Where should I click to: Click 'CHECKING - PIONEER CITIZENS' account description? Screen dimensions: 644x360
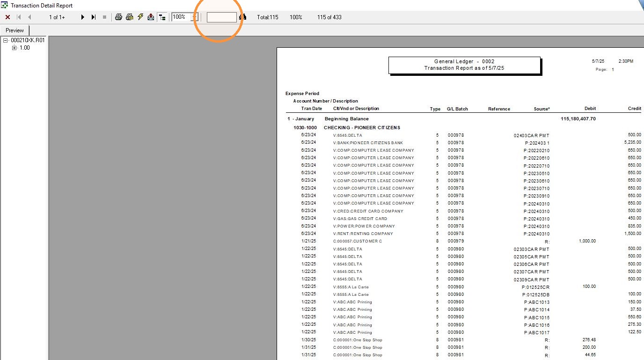click(x=362, y=128)
